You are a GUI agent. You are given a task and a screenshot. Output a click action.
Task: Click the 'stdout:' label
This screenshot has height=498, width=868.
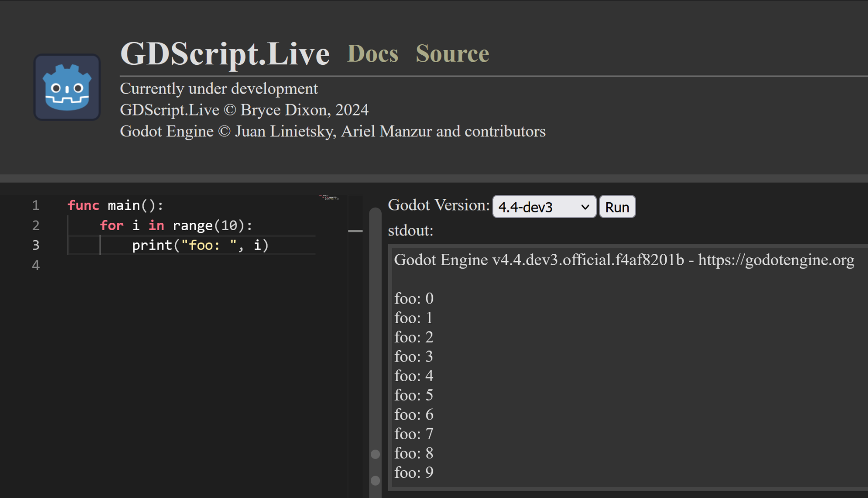click(410, 230)
